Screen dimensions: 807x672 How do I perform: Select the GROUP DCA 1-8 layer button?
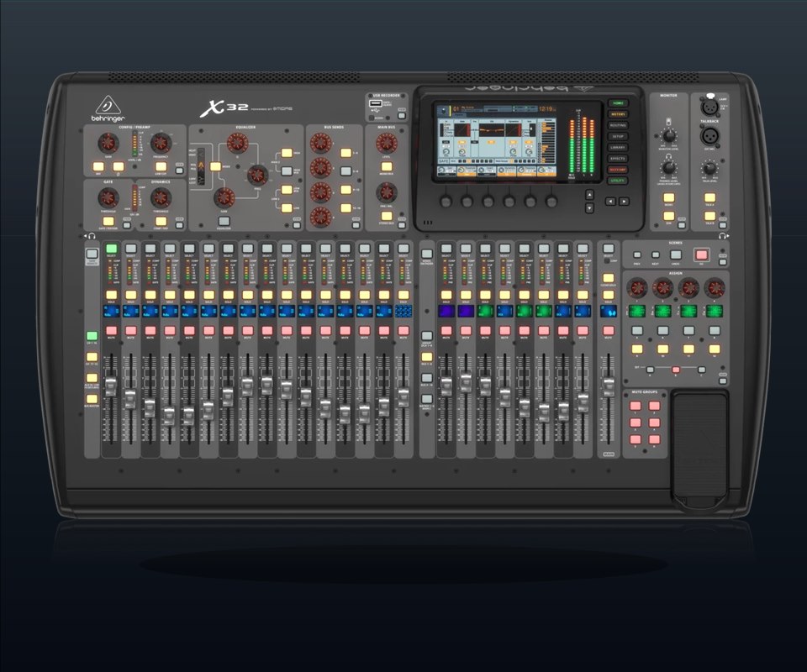(x=427, y=336)
